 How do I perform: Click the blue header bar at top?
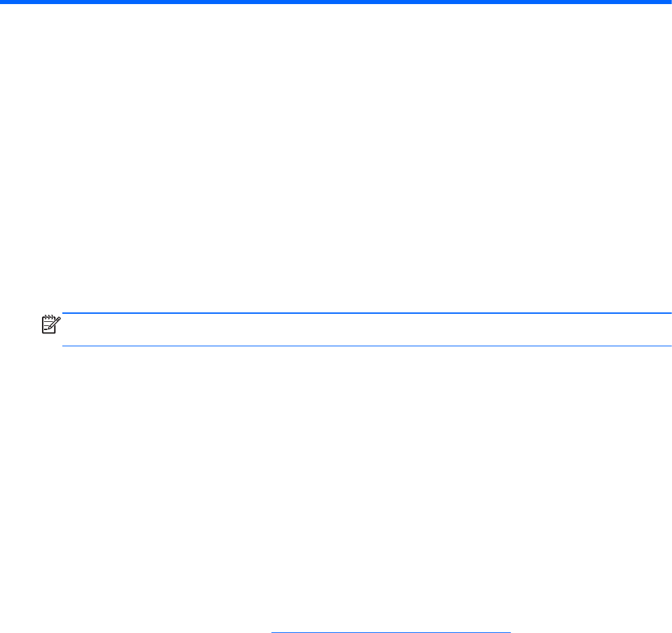click(x=336, y=2)
